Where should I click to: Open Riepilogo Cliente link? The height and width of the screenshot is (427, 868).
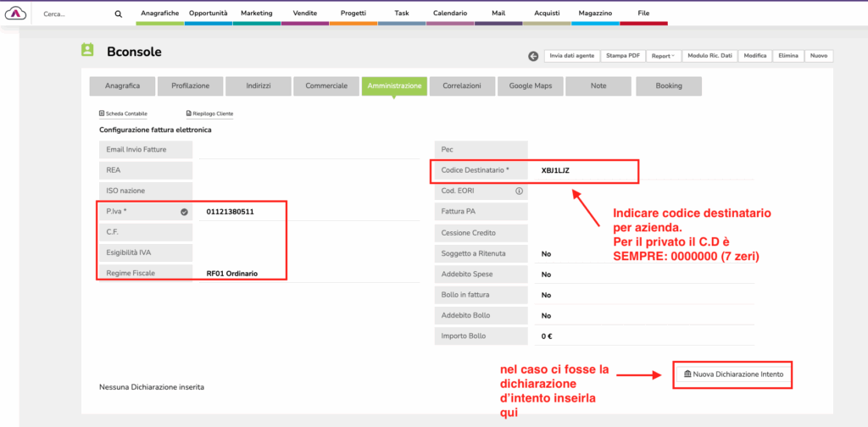pos(209,114)
